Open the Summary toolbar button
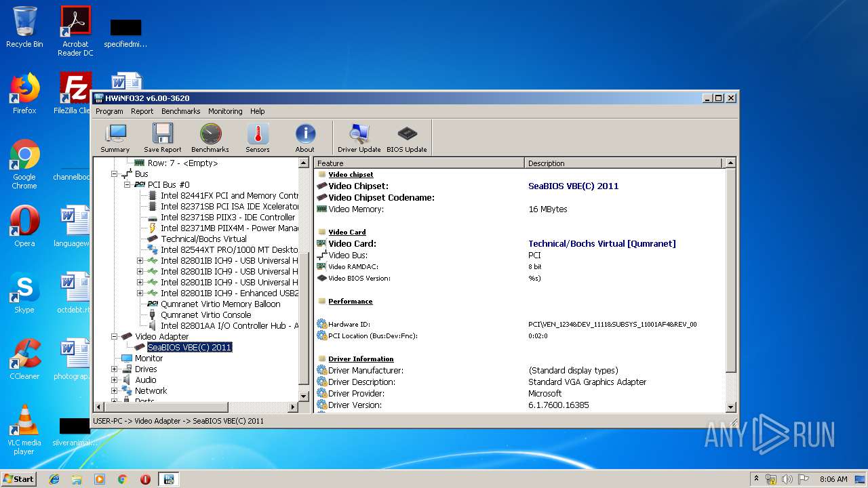This screenshot has height=488, width=868. point(115,138)
